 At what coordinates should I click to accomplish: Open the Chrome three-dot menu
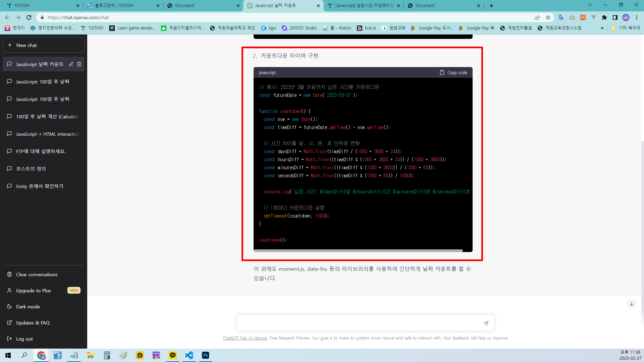pyautogui.click(x=637, y=17)
